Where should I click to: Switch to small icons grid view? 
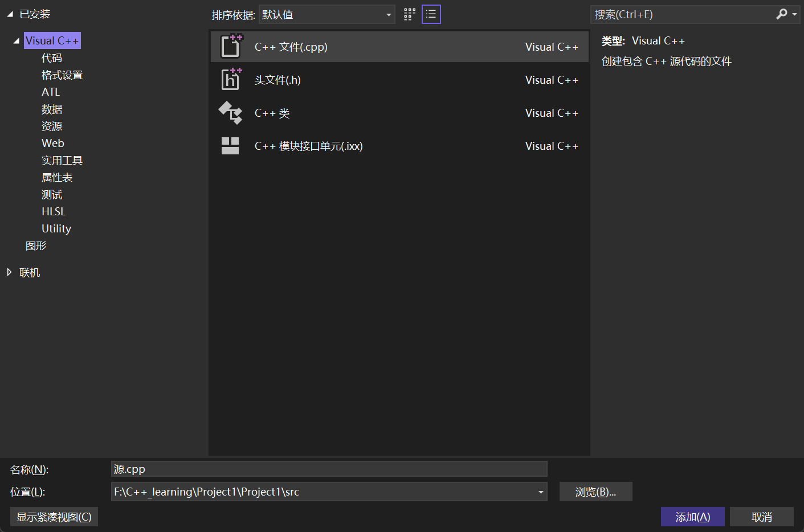(410, 14)
